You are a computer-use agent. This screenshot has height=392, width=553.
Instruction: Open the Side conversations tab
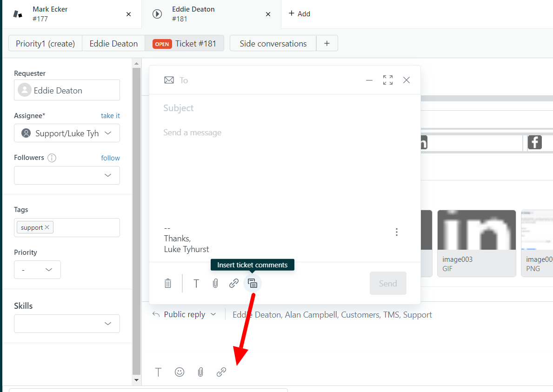coord(273,44)
